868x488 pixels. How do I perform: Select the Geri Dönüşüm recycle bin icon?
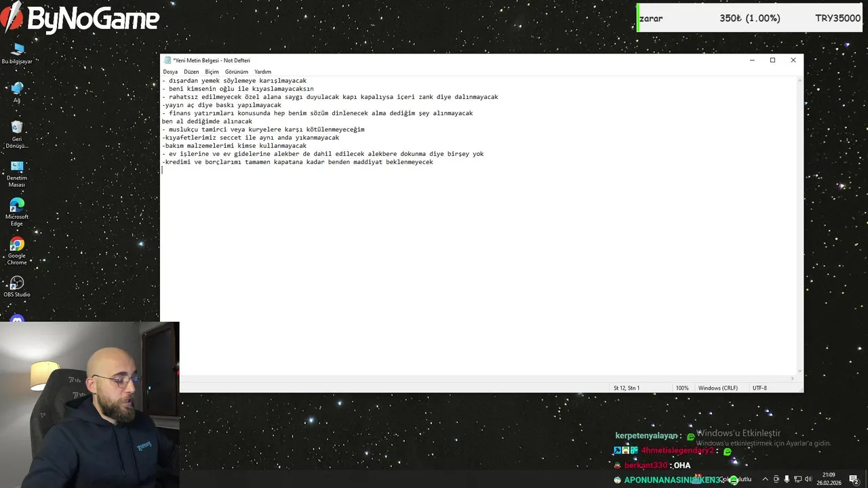[x=17, y=134]
